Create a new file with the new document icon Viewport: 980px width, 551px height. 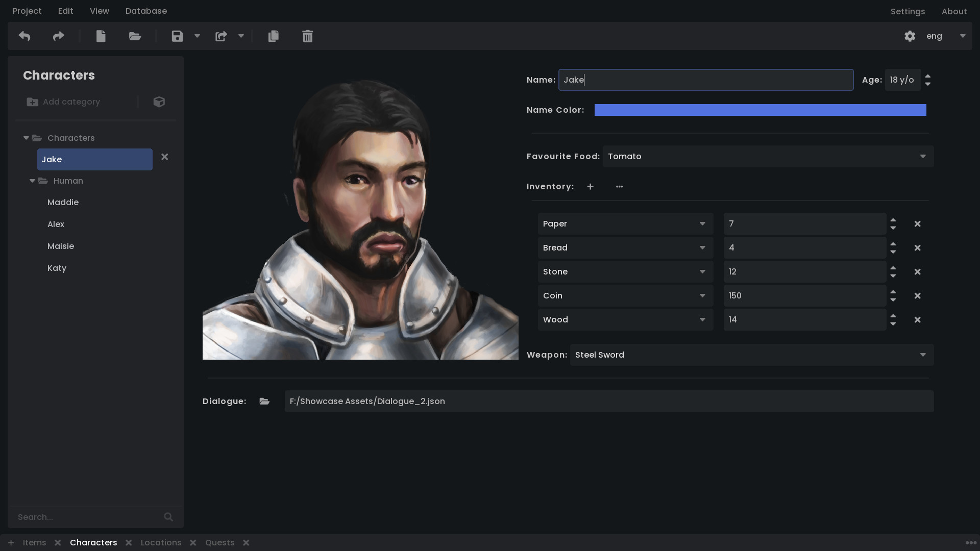click(101, 36)
